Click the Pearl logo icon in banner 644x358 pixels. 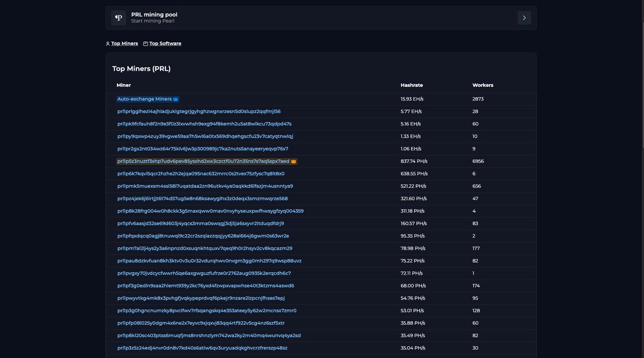click(x=119, y=18)
